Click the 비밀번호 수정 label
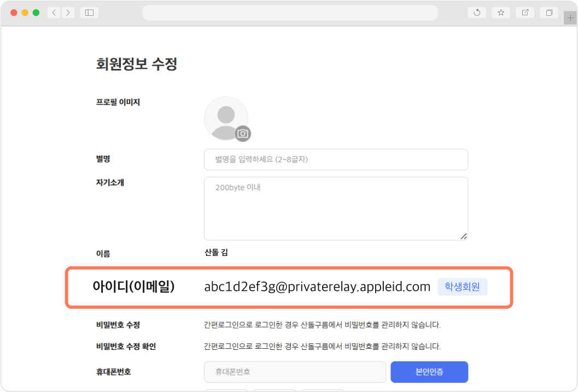578x392 pixels. pyautogui.click(x=118, y=325)
